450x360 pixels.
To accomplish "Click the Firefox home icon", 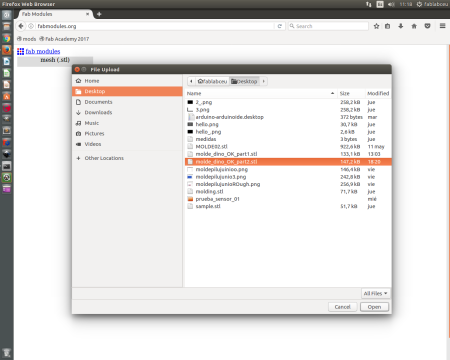I will [414, 26].
